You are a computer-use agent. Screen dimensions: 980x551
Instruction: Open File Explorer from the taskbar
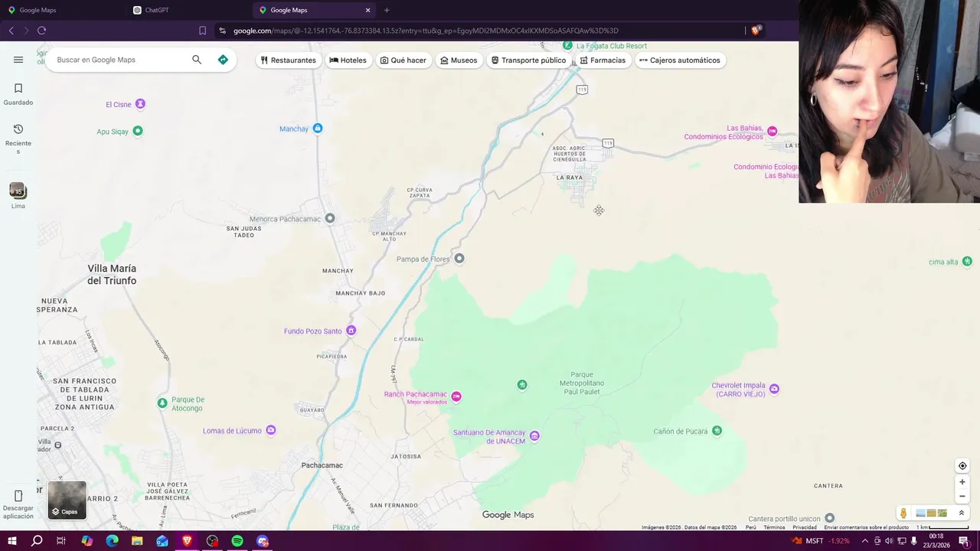(137, 541)
